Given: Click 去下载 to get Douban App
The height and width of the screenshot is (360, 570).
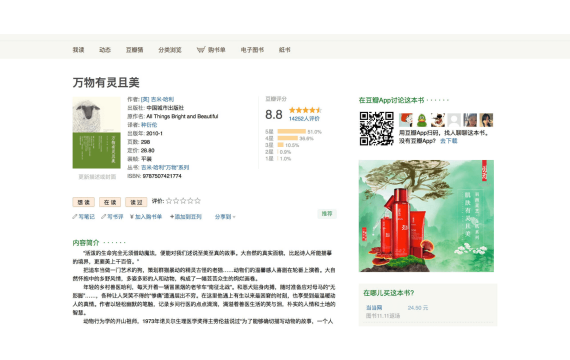Looking at the screenshot, I should 449,141.
